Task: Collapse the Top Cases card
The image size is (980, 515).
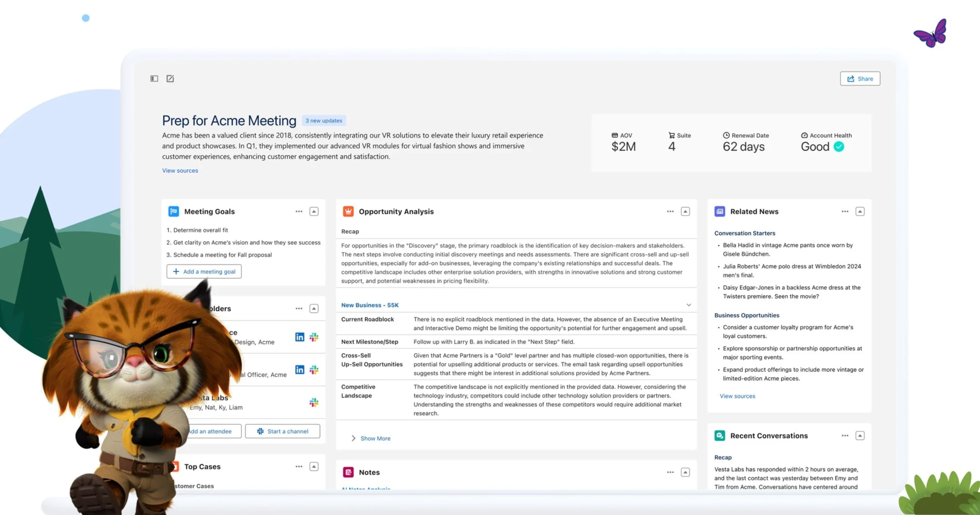Action: (x=314, y=467)
